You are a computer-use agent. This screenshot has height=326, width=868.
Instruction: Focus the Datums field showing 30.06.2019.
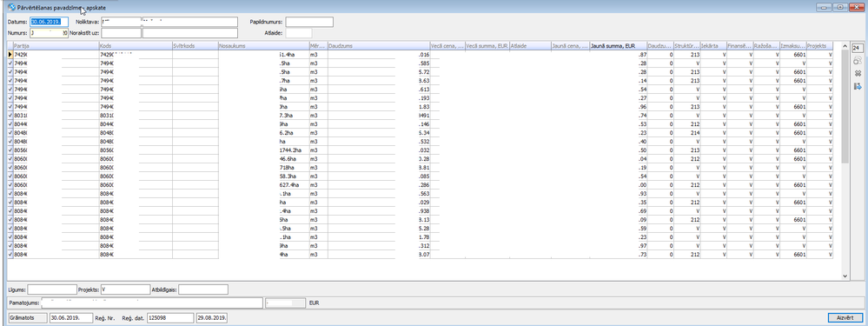tap(49, 22)
